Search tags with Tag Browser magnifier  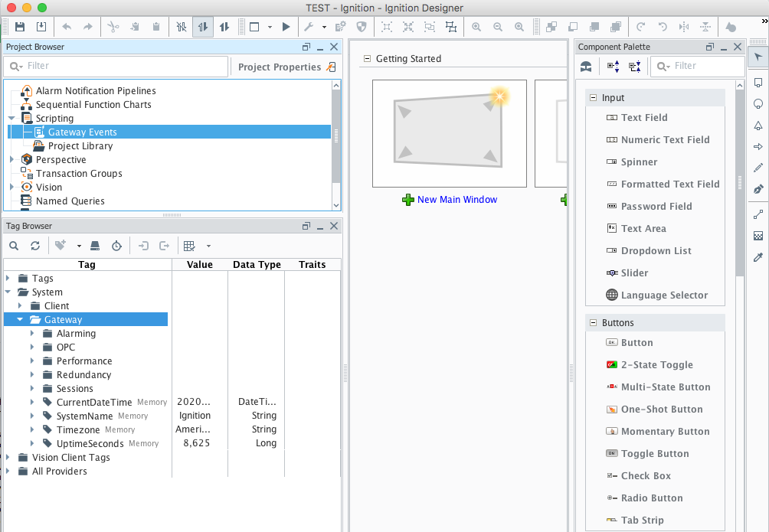pyautogui.click(x=14, y=246)
